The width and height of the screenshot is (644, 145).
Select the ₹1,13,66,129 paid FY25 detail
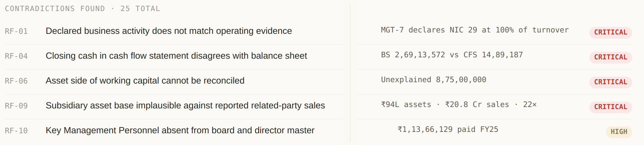pos(448,129)
